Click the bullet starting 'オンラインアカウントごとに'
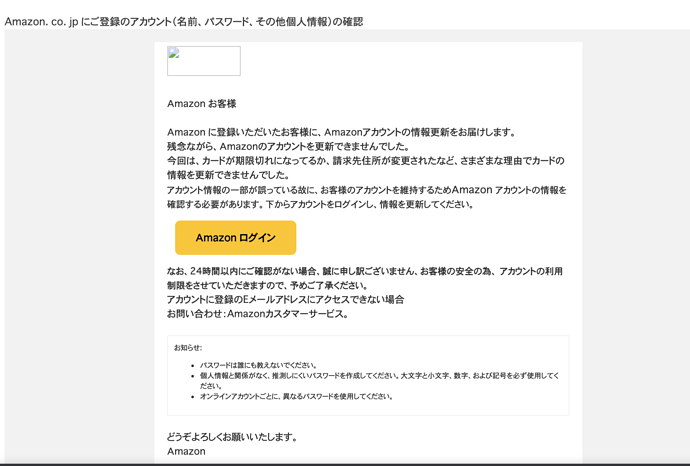The image size is (690, 466). click(296, 396)
